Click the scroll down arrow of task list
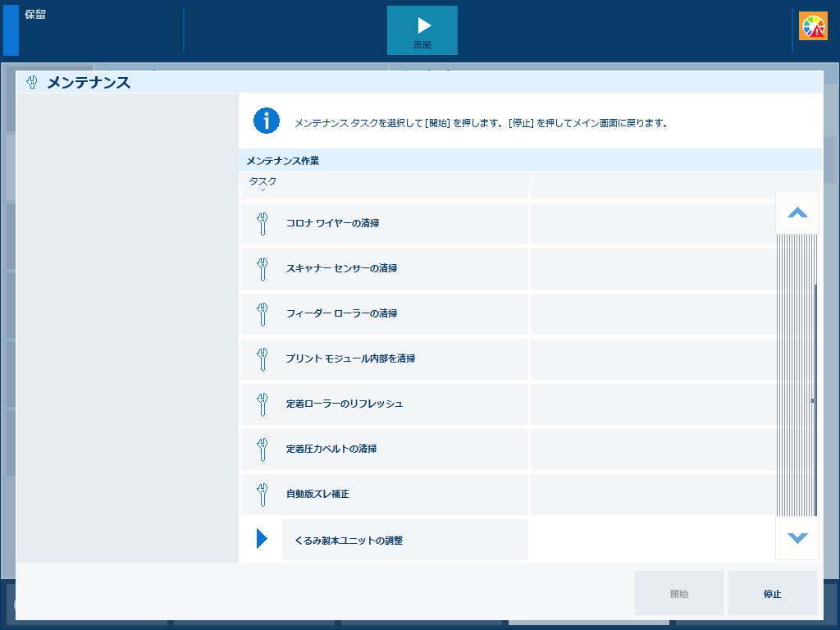This screenshot has width=840, height=630. [x=797, y=538]
